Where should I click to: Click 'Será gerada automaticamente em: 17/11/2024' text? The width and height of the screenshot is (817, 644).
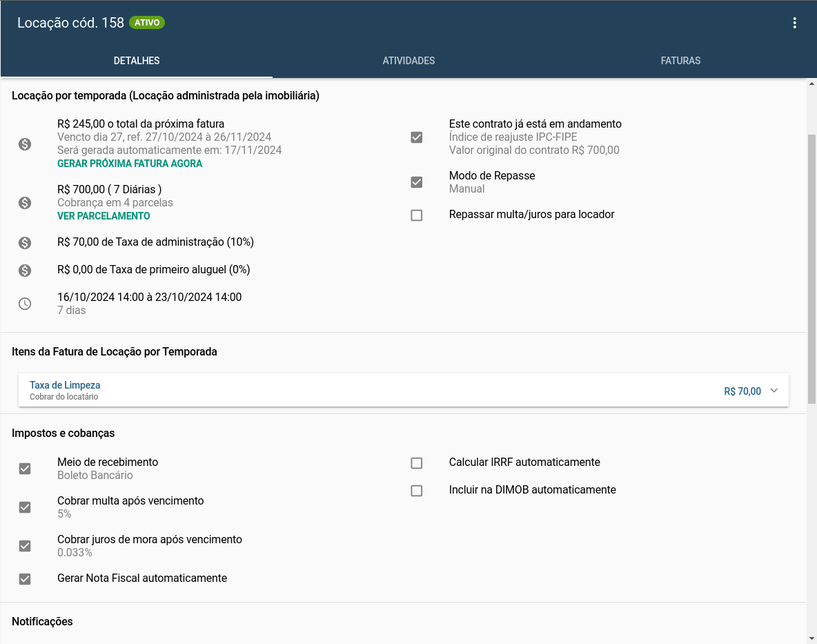169,150
